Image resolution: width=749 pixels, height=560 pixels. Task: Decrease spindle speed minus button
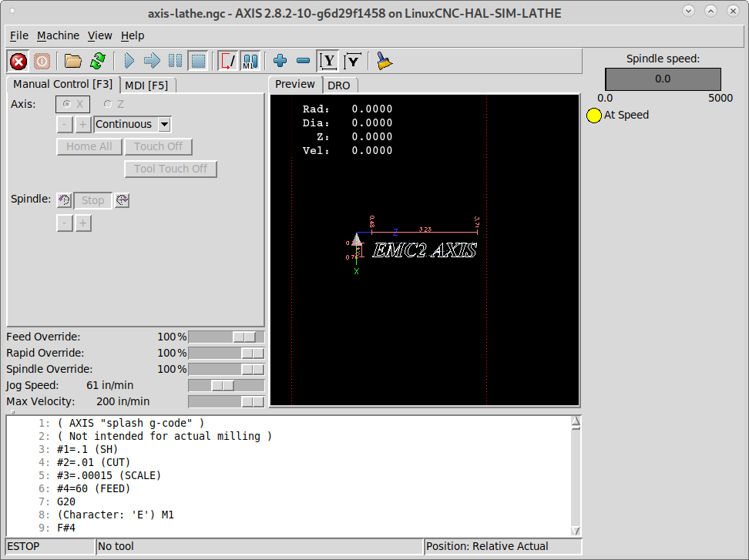click(x=65, y=223)
